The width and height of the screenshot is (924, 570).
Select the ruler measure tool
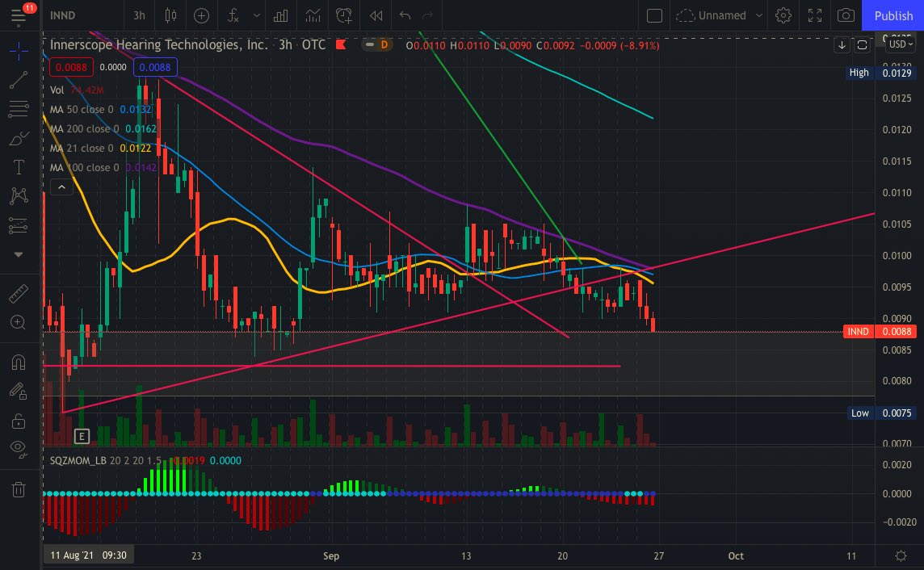point(19,293)
